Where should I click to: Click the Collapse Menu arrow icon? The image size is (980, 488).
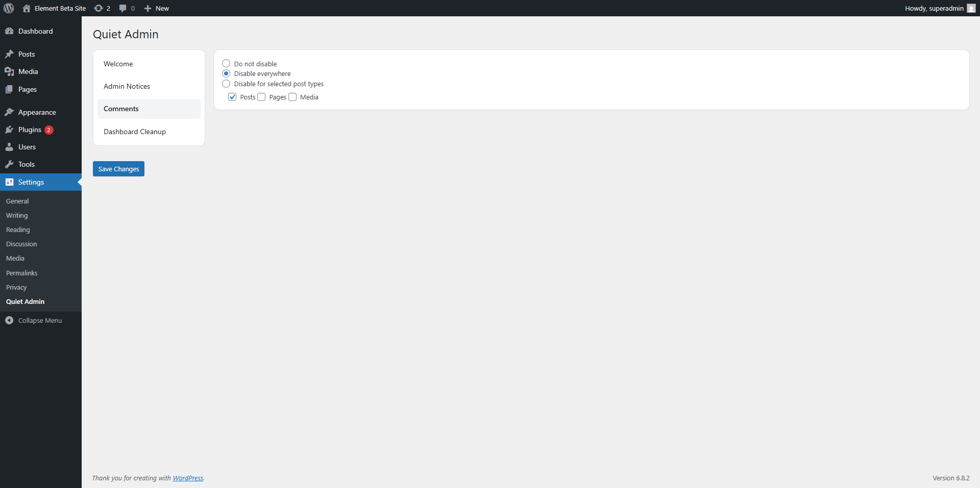(x=9, y=320)
